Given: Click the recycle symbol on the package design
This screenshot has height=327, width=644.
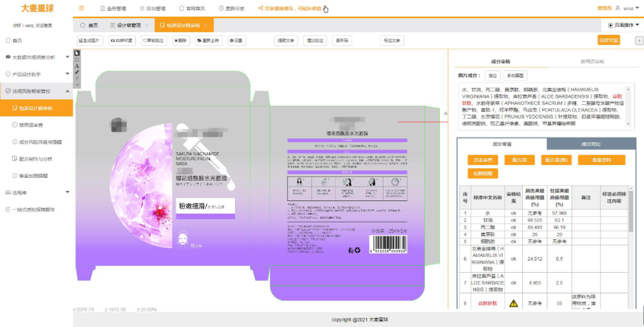Looking at the screenshot, I should (x=357, y=250).
